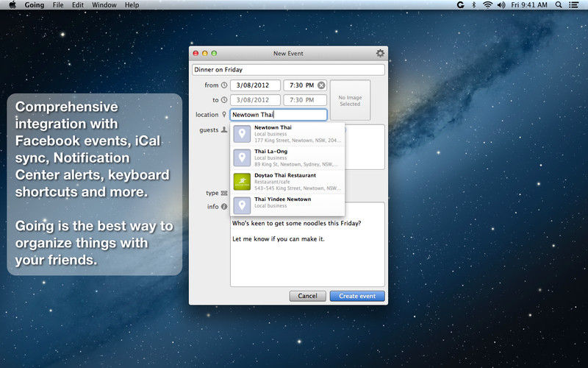
Task: Click the to date field 3/08/2012
Action: pyautogui.click(x=255, y=100)
